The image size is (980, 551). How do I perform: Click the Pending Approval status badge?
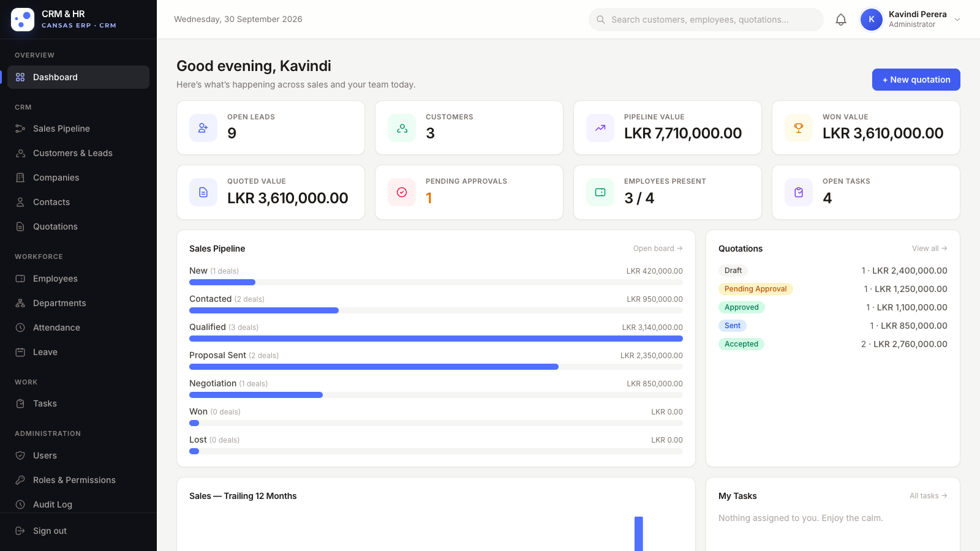[x=755, y=289]
